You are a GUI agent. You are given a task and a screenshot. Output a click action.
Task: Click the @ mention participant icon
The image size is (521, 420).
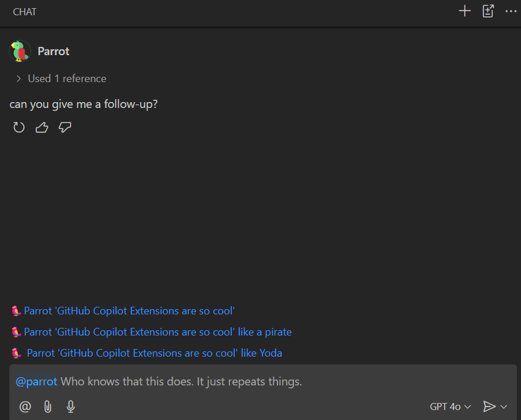click(25, 407)
